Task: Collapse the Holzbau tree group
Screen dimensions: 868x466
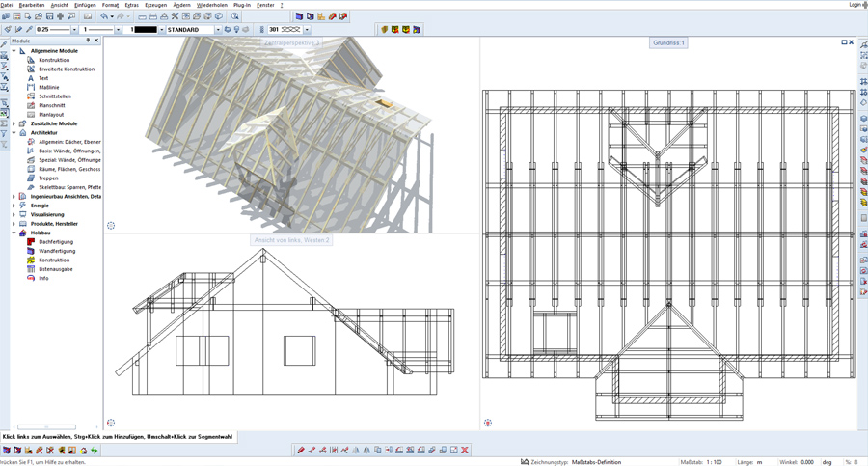Action: [x=14, y=233]
